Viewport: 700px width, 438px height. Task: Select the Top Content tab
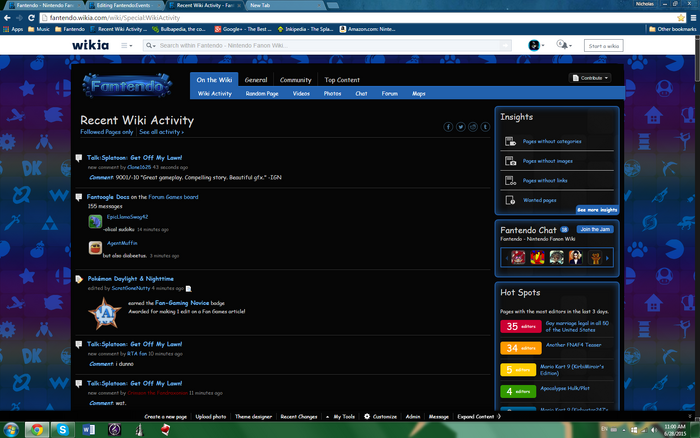(x=342, y=80)
